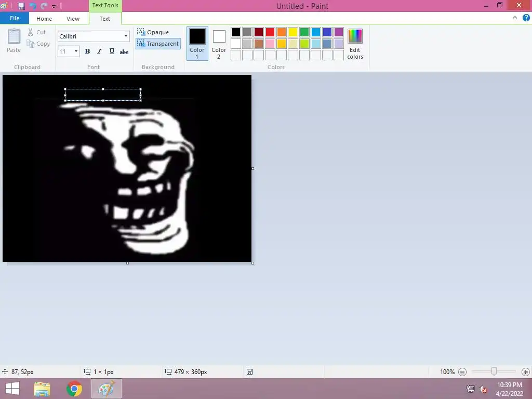The width and height of the screenshot is (532, 399).
Task: Pick the indigo palette color
Action: click(x=327, y=32)
